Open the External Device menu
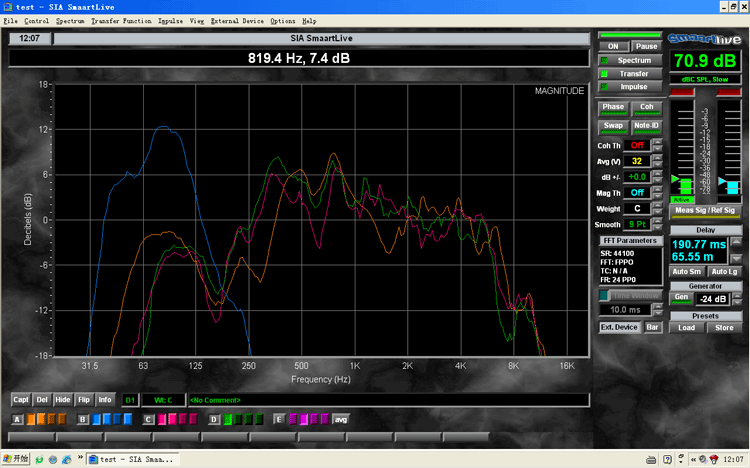The width and height of the screenshot is (750, 468). 237,21
